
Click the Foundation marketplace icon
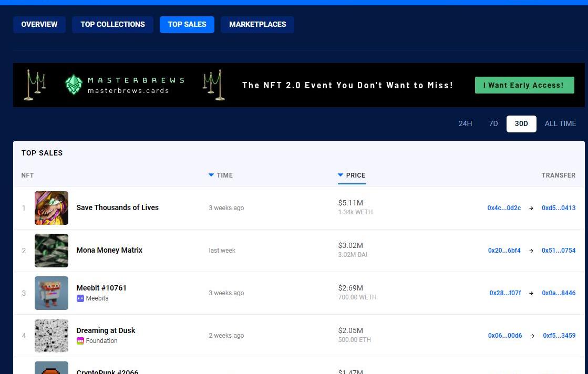(x=80, y=341)
